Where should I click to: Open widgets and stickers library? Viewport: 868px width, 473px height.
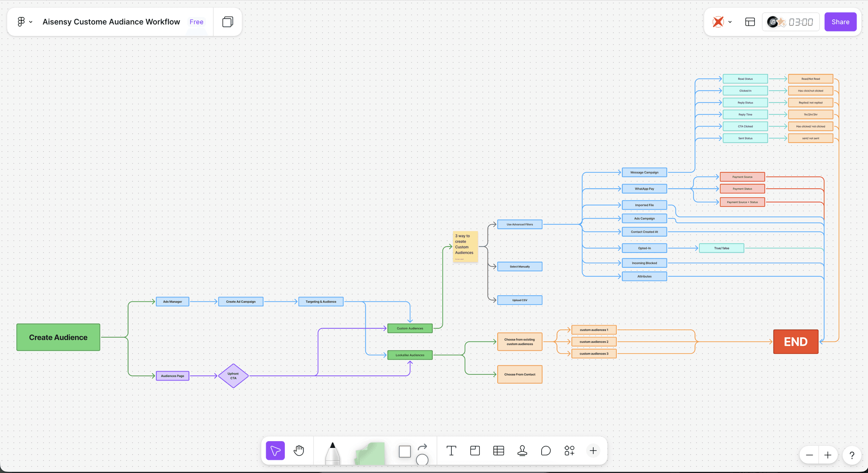tap(569, 451)
